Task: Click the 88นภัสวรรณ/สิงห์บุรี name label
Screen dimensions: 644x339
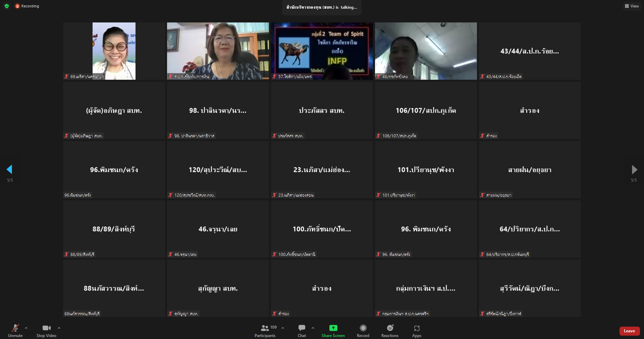Action: click(82, 314)
